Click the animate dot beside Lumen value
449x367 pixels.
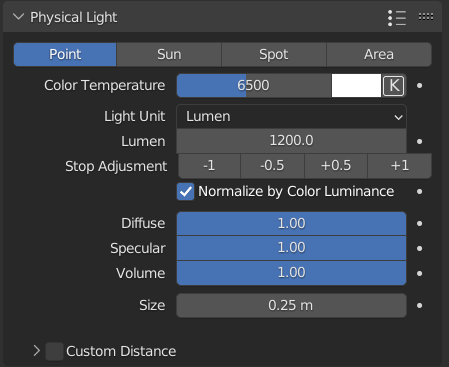(420, 142)
